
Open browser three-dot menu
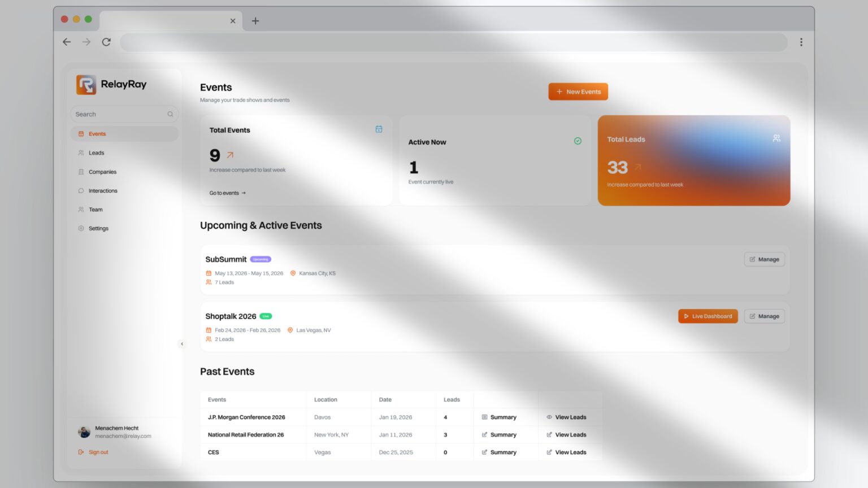801,42
